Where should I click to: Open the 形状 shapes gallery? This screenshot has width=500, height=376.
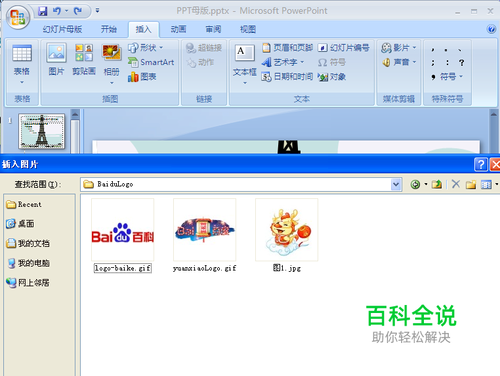(x=146, y=48)
